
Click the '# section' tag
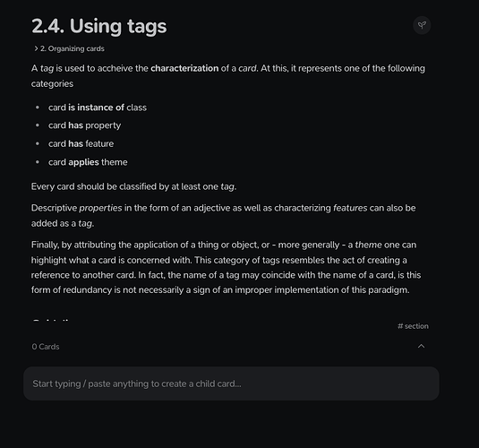(413, 326)
